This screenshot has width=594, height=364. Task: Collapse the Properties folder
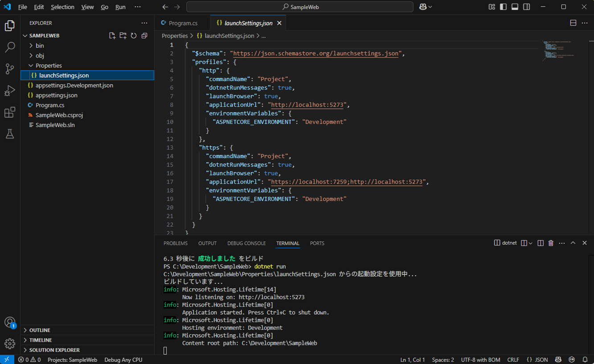[x=49, y=65]
